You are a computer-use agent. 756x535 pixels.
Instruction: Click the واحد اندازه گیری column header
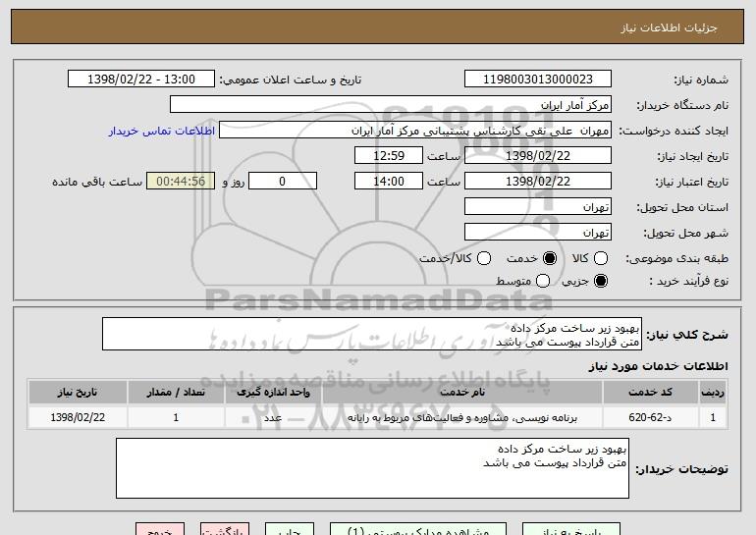(273, 393)
